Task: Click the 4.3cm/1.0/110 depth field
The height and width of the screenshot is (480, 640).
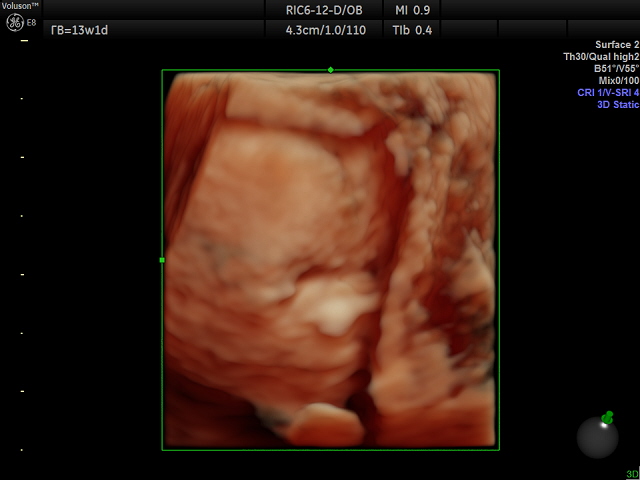Action: [x=326, y=30]
